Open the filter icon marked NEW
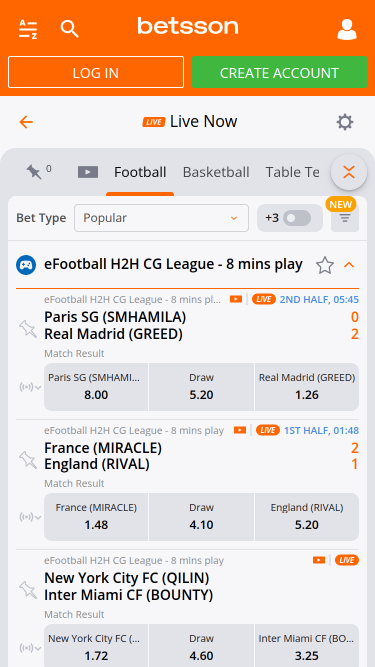Viewport: 375px width, 667px height. [345, 218]
